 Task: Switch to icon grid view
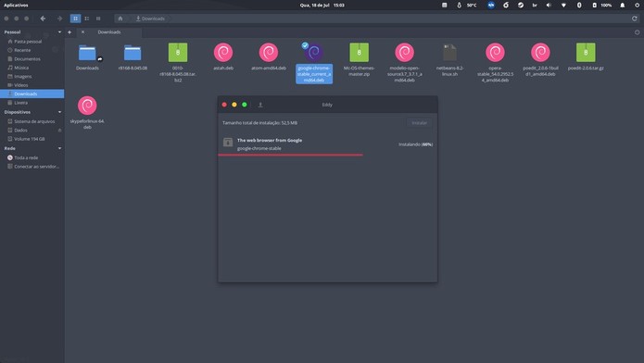tap(75, 19)
